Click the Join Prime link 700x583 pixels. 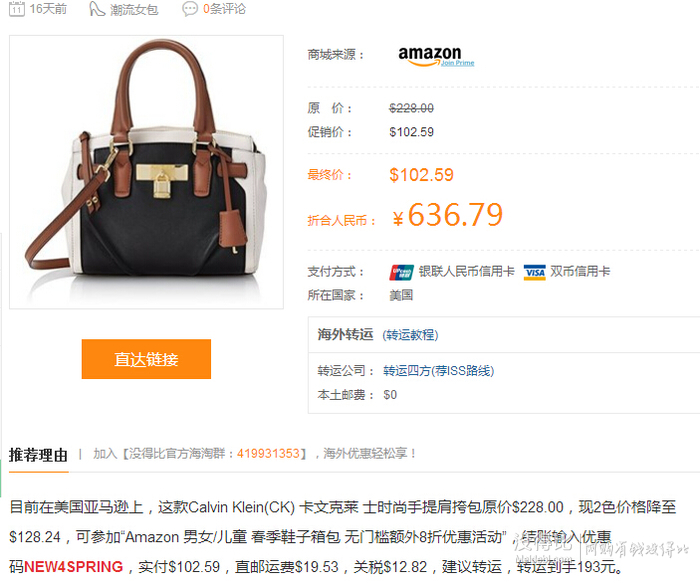tap(458, 63)
